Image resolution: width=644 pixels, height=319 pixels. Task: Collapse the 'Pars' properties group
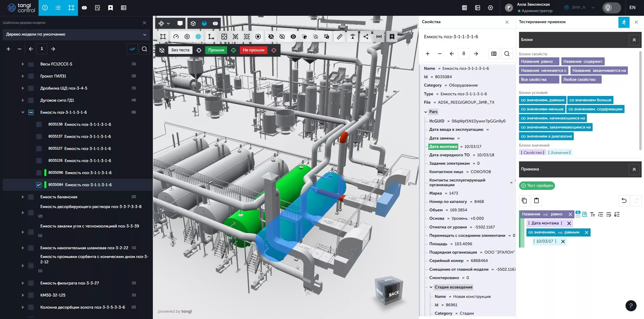point(426,112)
